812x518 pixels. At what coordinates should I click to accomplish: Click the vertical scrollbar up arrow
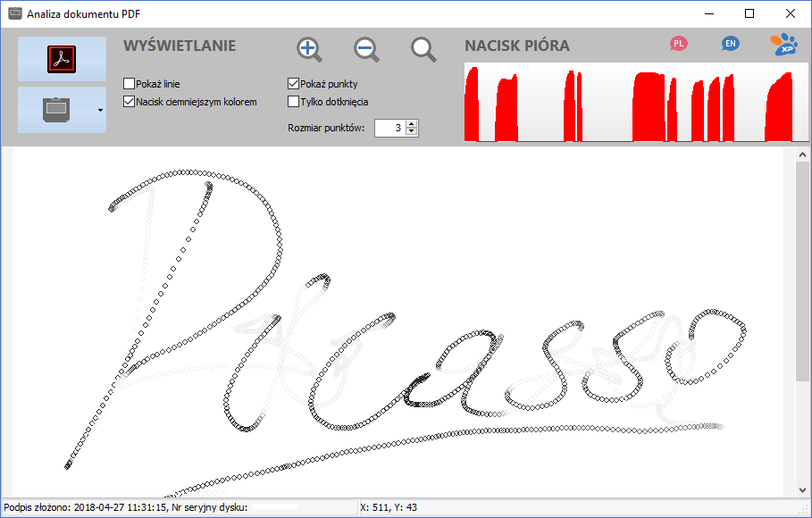tap(803, 155)
